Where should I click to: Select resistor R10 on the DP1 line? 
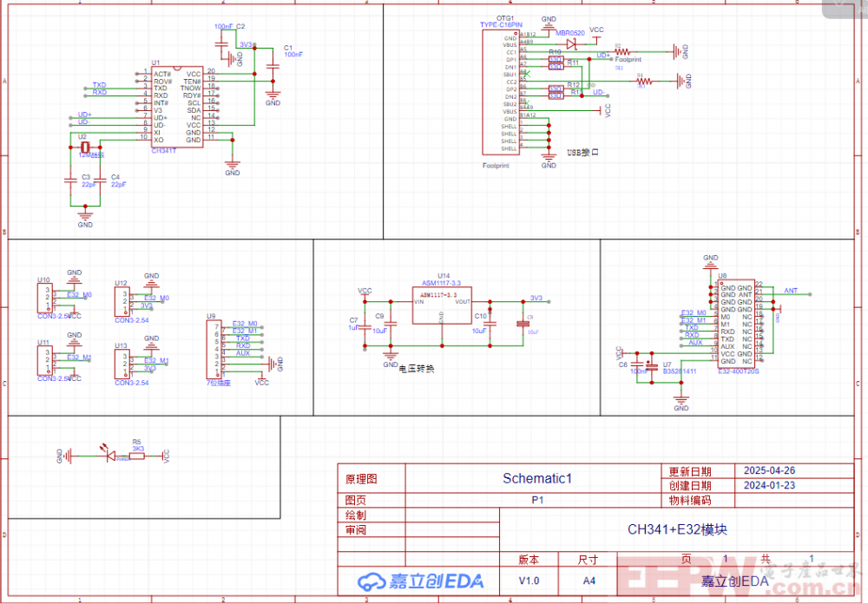(556, 59)
